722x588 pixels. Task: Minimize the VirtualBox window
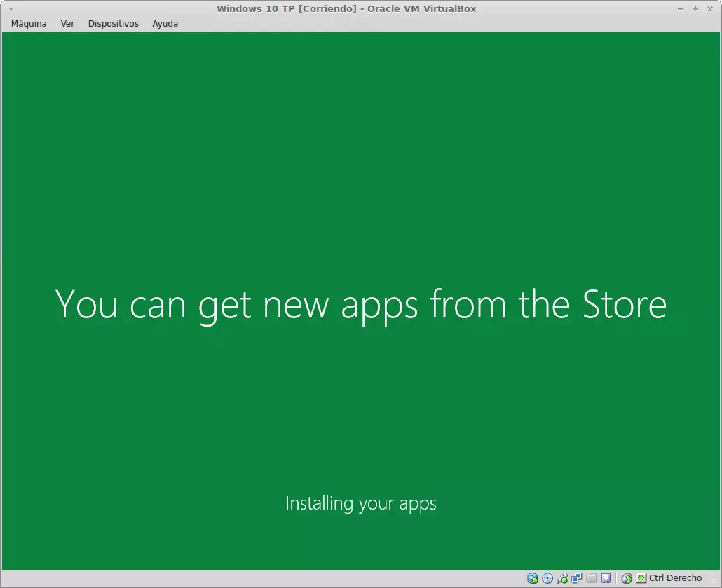tap(681, 9)
